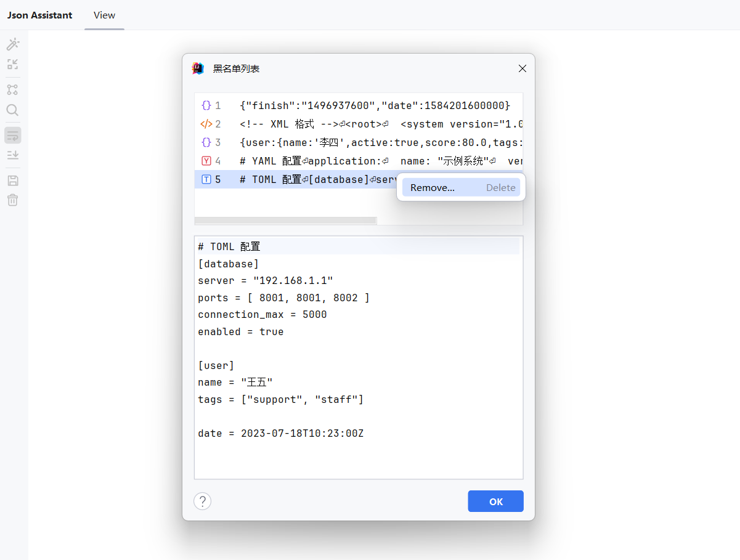The width and height of the screenshot is (740, 560).
Task: Click the magnifier search icon in sidebar
Action: click(x=12, y=110)
